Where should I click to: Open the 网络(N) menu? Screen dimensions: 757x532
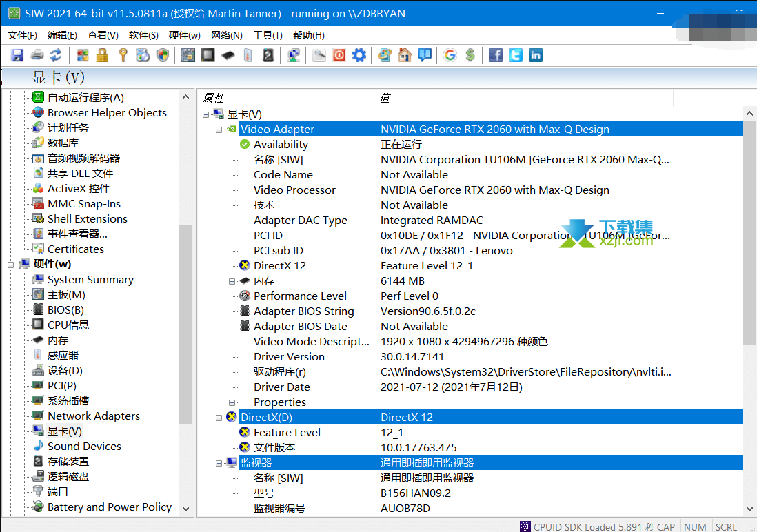click(x=226, y=35)
